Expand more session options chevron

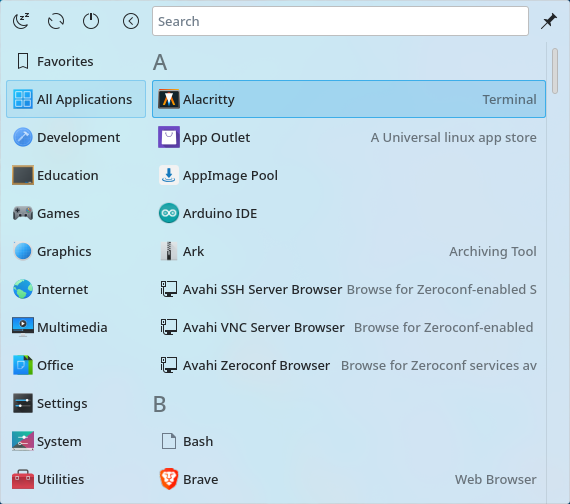[x=131, y=21]
